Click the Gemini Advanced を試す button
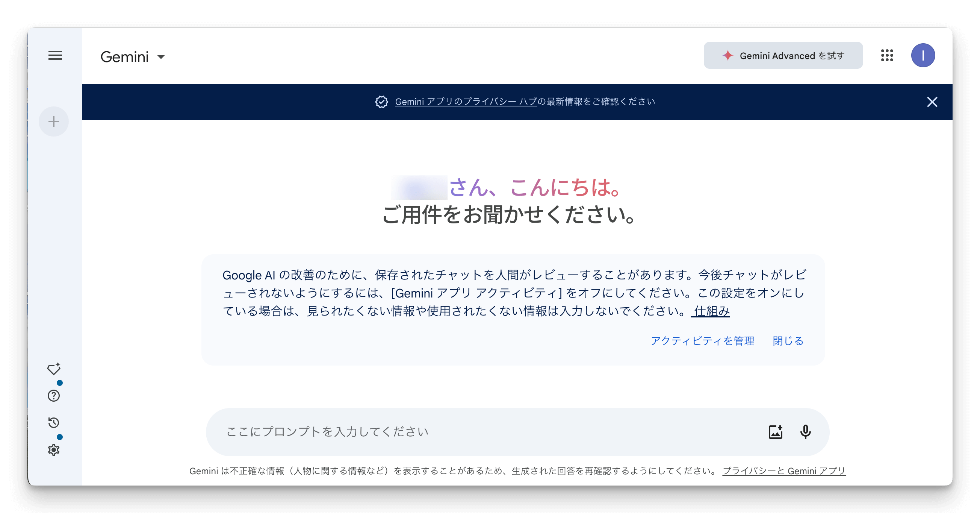Image resolution: width=980 pixels, height=513 pixels. click(x=783, y=56)
